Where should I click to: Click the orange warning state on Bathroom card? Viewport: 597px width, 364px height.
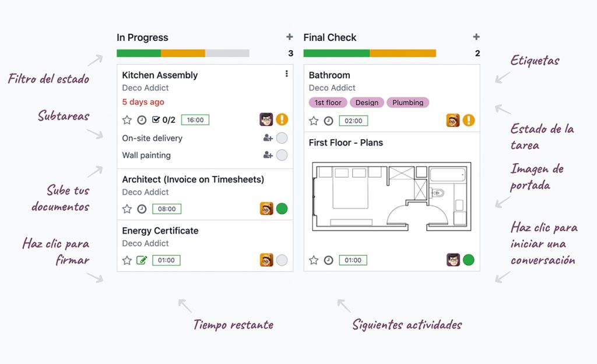click(469, 120)
